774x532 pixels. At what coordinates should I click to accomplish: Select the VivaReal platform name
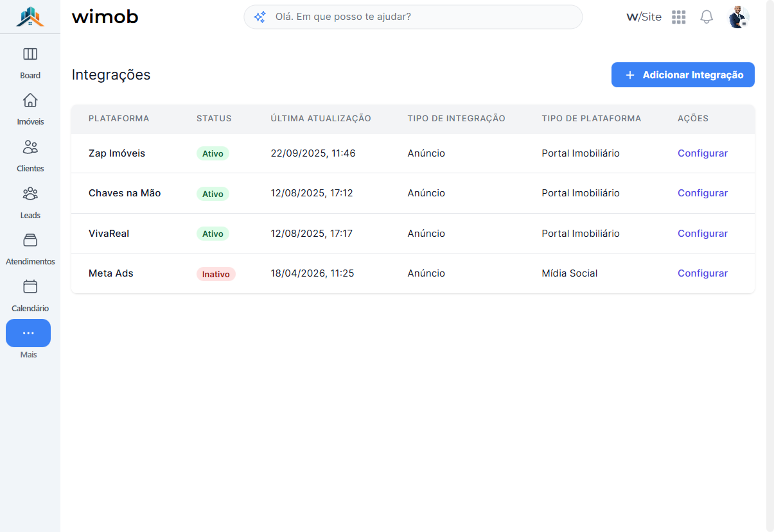click(x=109, y=234)
